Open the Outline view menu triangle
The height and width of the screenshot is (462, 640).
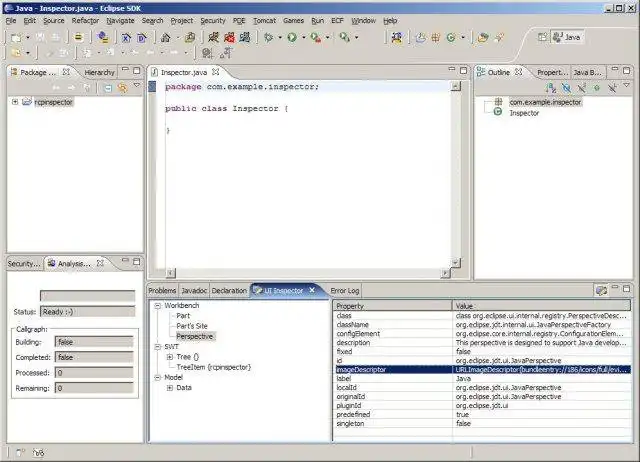click(627, 85)
